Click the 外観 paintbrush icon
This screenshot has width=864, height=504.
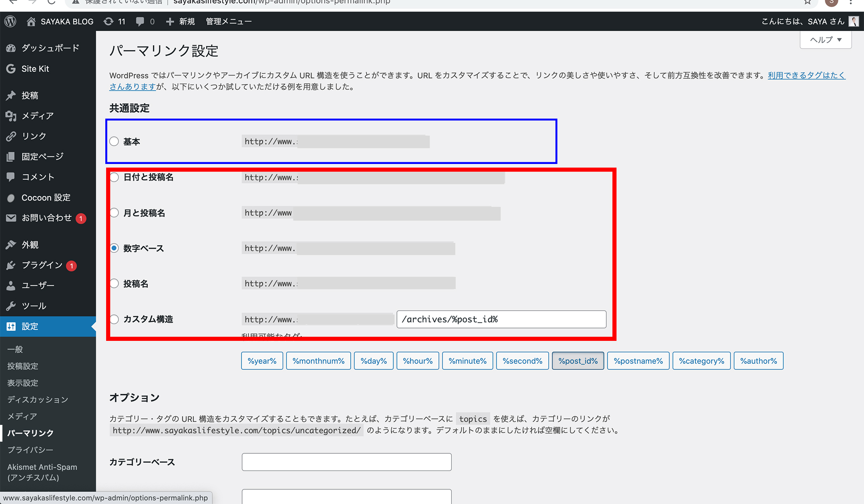coord(11,245)
